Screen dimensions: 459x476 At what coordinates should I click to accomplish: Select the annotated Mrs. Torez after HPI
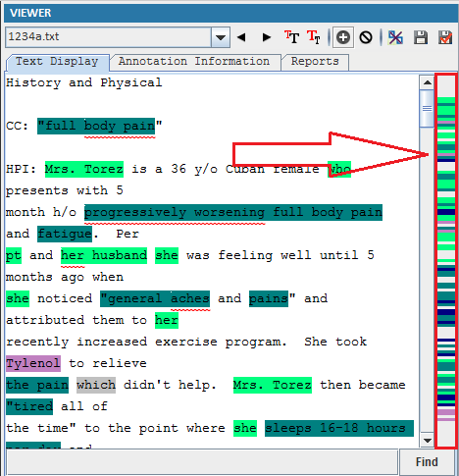(84, 169)
